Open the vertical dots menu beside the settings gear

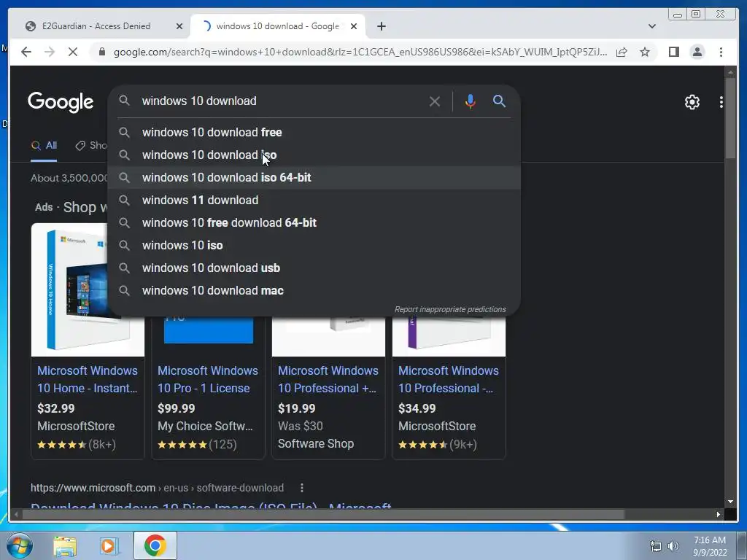coord(721,102)
